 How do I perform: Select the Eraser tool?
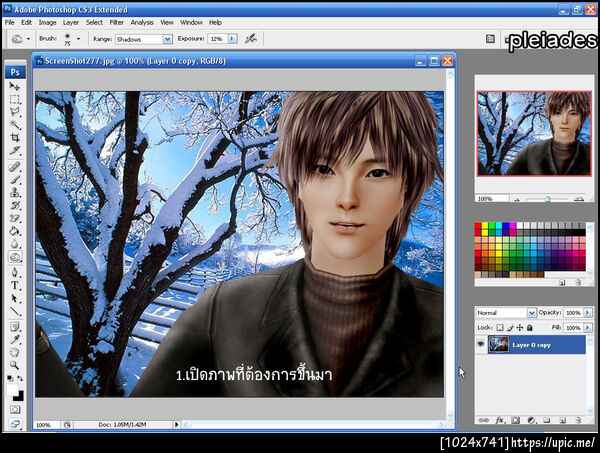(x=15, y=218)
